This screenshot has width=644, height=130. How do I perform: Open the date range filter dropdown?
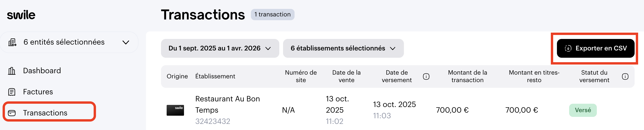(x=220, y=49)
